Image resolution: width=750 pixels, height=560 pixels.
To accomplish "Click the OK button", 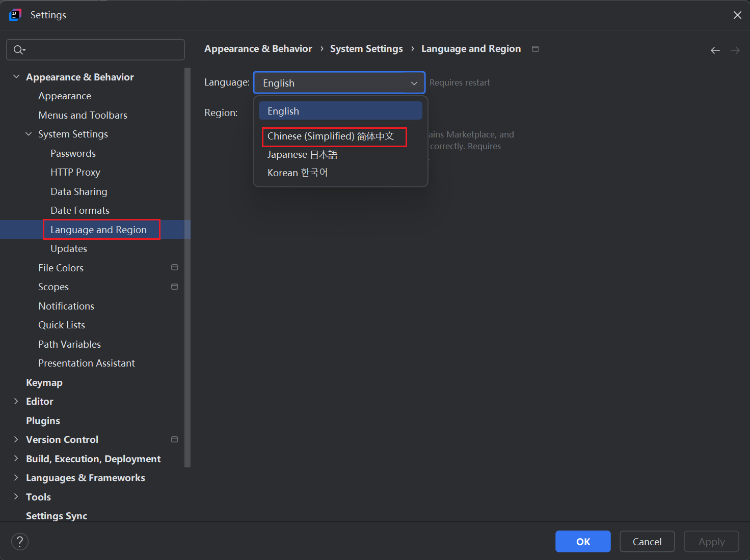I will tap(583, 542).
